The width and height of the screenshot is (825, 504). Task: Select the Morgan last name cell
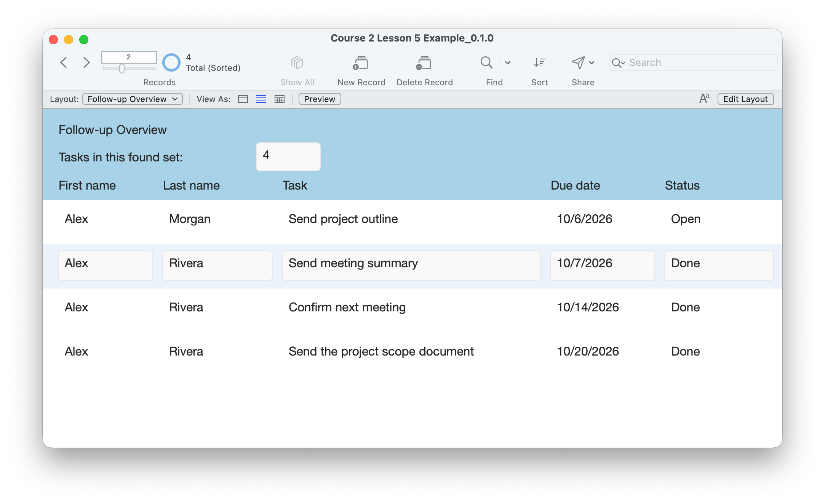tap(190, 219)
